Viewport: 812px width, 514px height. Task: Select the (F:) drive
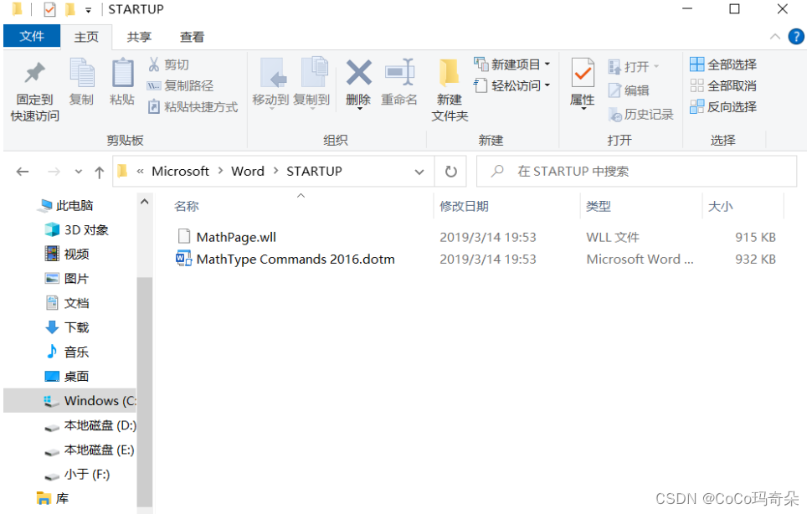(77, 474)
